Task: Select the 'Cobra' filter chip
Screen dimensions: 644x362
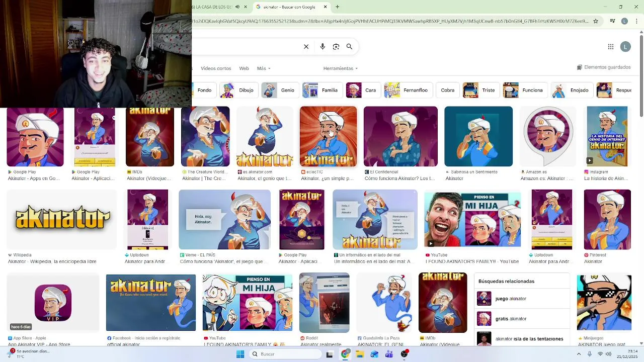Action: click(x=448, y=90)
